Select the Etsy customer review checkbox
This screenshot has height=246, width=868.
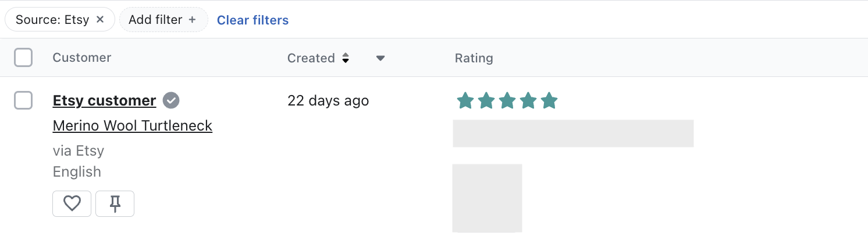coord(23,100)
